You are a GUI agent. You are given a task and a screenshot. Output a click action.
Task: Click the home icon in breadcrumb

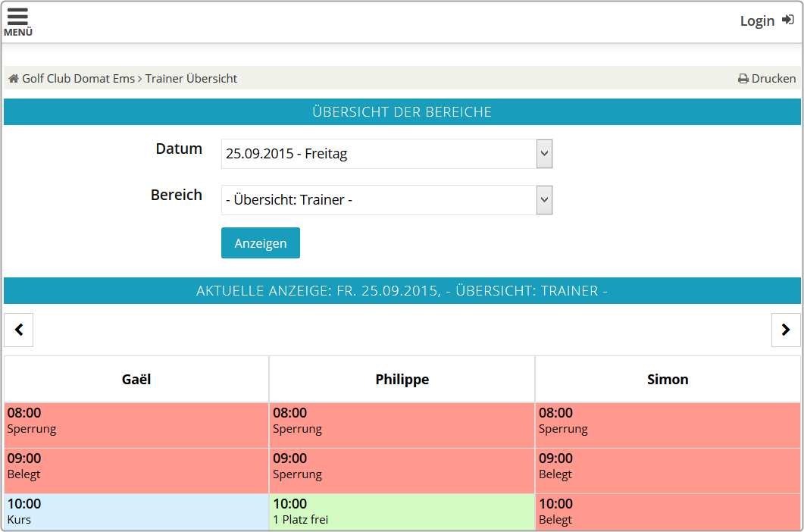[x=13, y=79]
